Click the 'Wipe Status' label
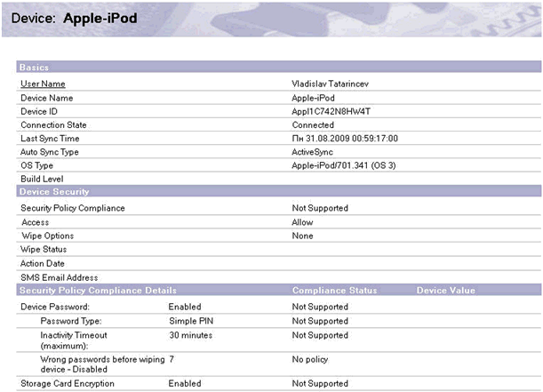Image resolution: width=543 pixels, height=392 pixels. 44,249
